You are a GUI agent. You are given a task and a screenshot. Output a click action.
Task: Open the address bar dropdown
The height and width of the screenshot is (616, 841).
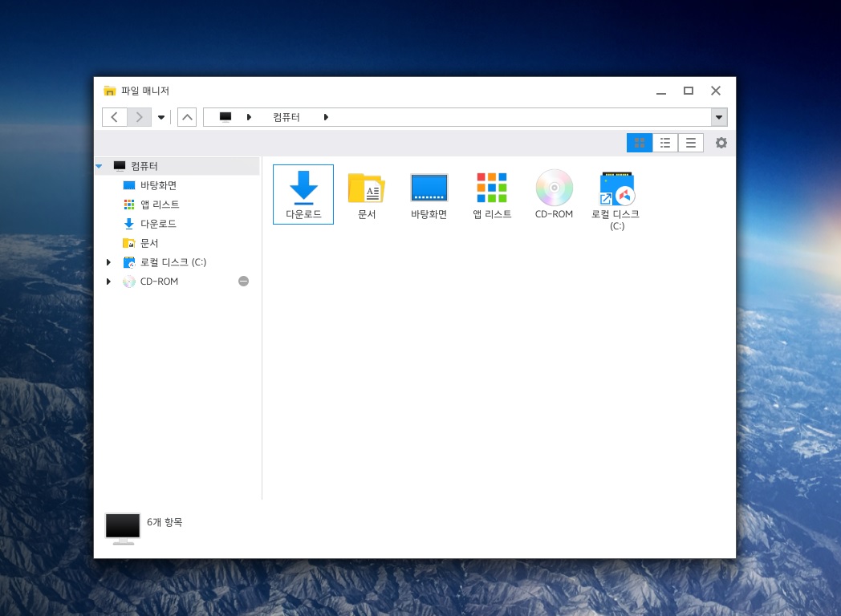tap(719, 117)
